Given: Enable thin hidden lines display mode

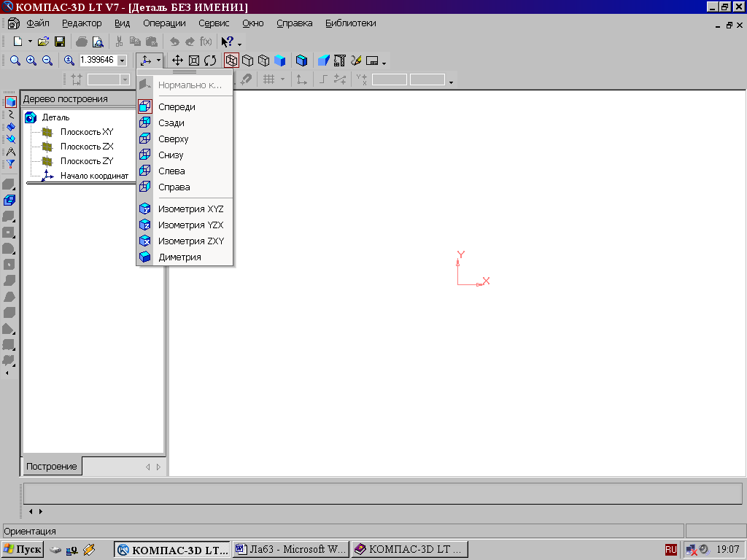Looking at the screenshot, I should point(263,61).
